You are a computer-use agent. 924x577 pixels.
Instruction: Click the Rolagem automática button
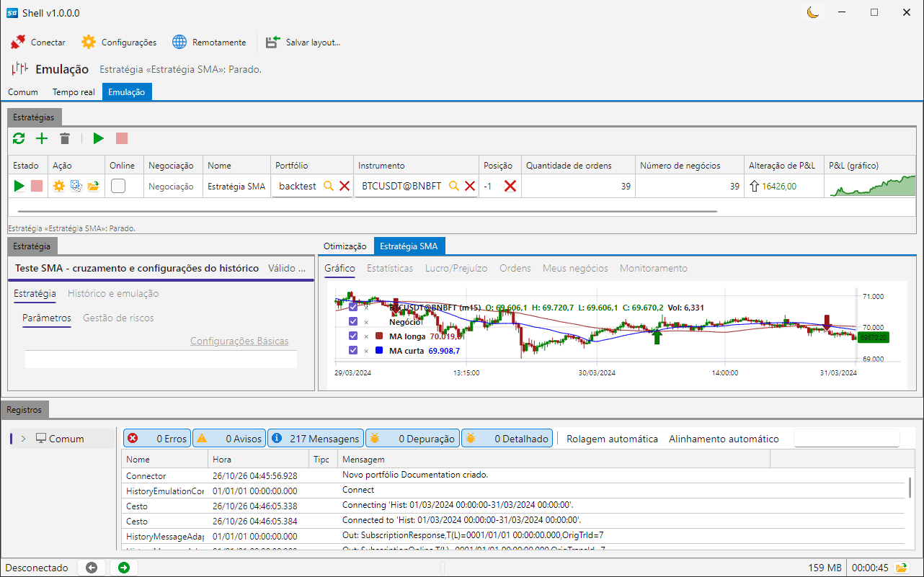pos(612,439)
